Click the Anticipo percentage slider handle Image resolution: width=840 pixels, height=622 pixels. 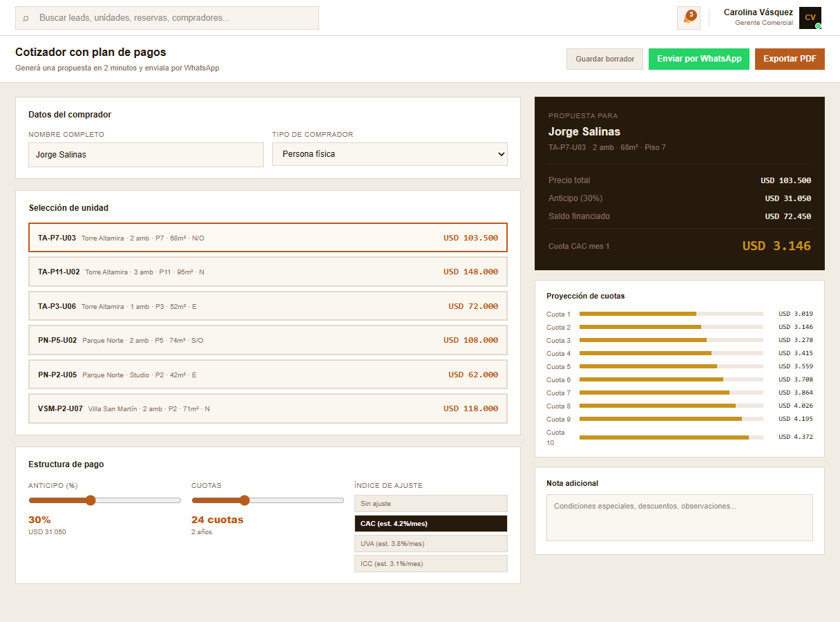click(x=90, y=500)
